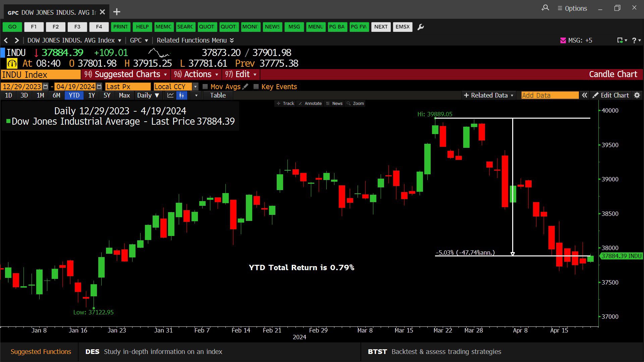The image size is (644, 362).
Task: Click the pencil icon next to Mov Avgs
Action: tap(246, 86)
